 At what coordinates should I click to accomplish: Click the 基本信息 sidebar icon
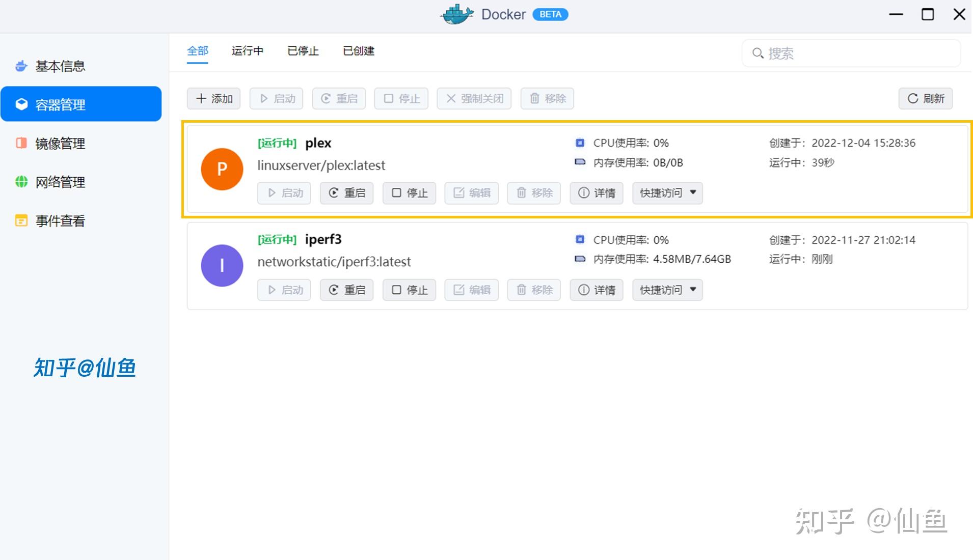tap(21, 66)
